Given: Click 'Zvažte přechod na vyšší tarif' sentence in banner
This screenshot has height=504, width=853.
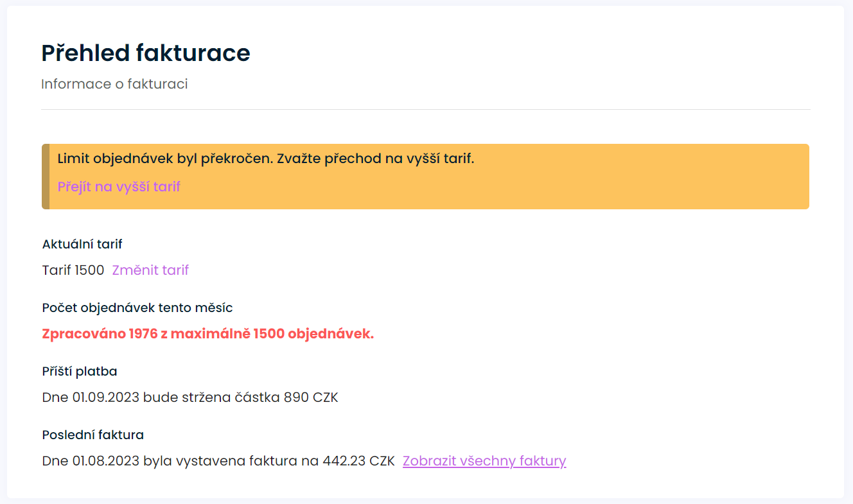Looking at the screenshot, I should pyautogui.click(x=375, y=159).
